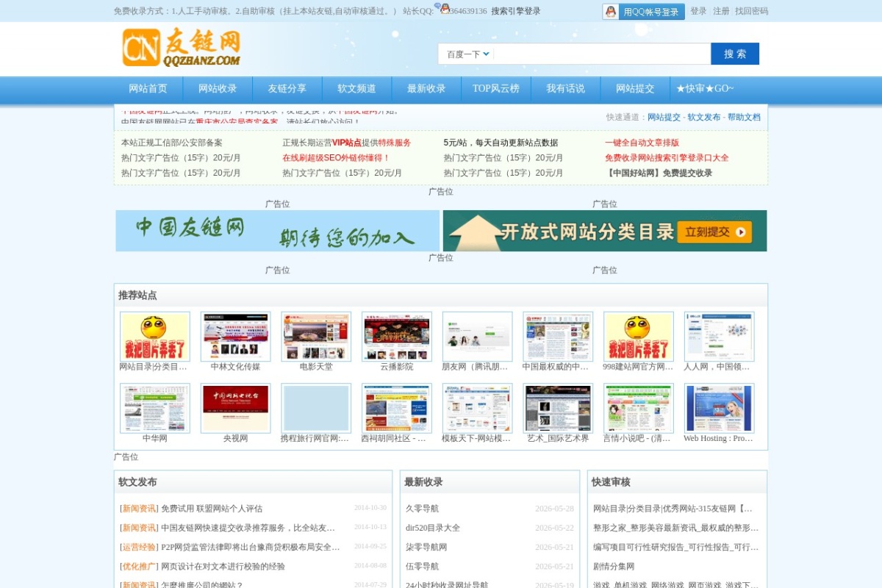Click the 本站正规工信部/公安部备案 ad text
This screenshot has width=882, height=588.
[172, 143]
